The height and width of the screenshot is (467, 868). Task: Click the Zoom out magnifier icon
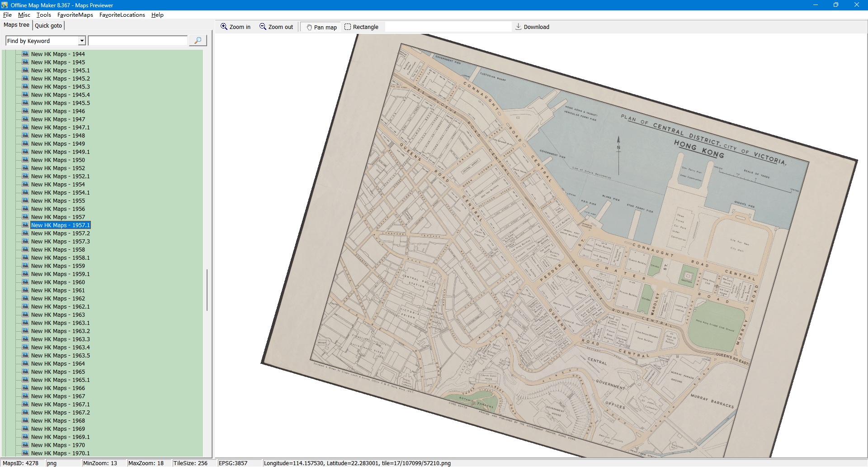coord(263,27)
